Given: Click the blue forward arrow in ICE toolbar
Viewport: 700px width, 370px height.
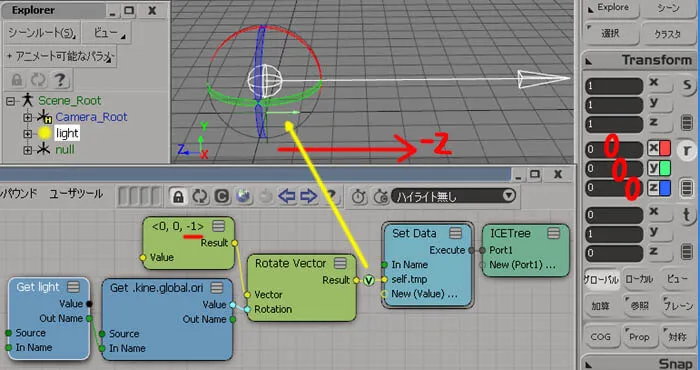Looking at the screenshot, I should (308, 196).
